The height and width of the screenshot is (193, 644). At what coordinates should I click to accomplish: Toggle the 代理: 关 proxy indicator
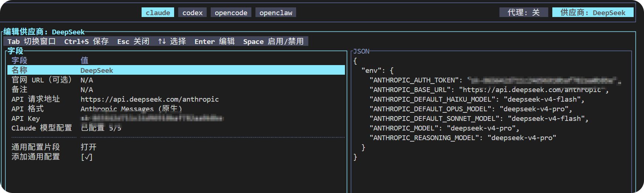tap(523, 13)
